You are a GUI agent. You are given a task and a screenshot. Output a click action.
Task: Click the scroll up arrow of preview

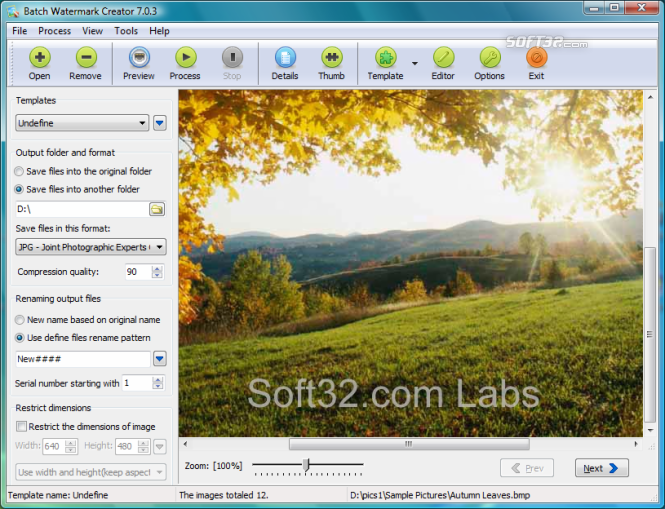tap(650, 97)
